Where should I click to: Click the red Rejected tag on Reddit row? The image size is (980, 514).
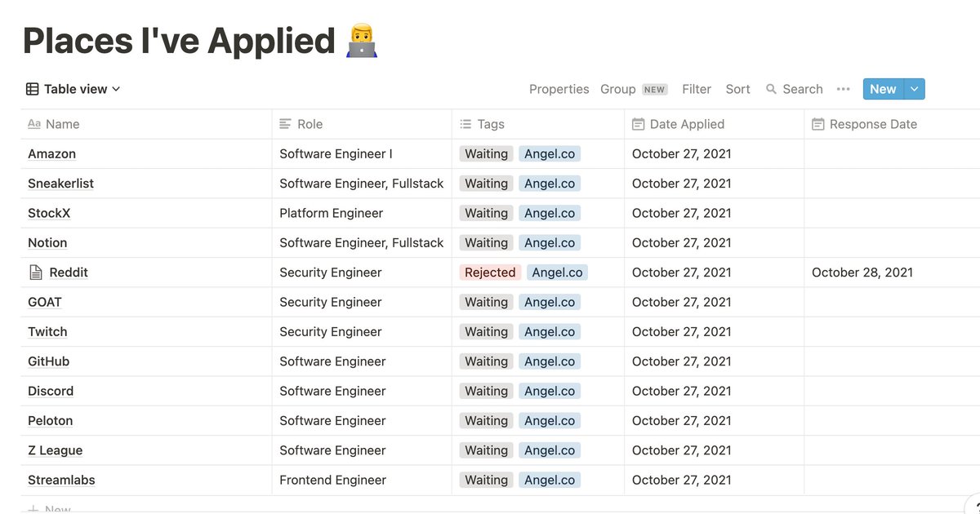490,273
